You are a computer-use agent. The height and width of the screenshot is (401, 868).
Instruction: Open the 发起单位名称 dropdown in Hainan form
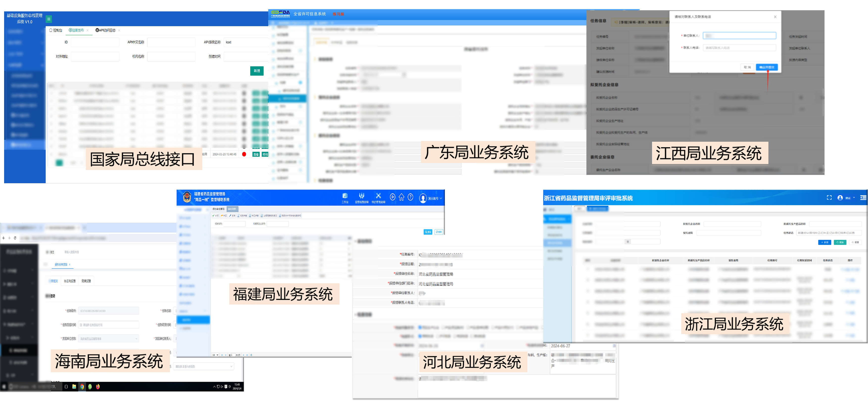tap(108, 339)
